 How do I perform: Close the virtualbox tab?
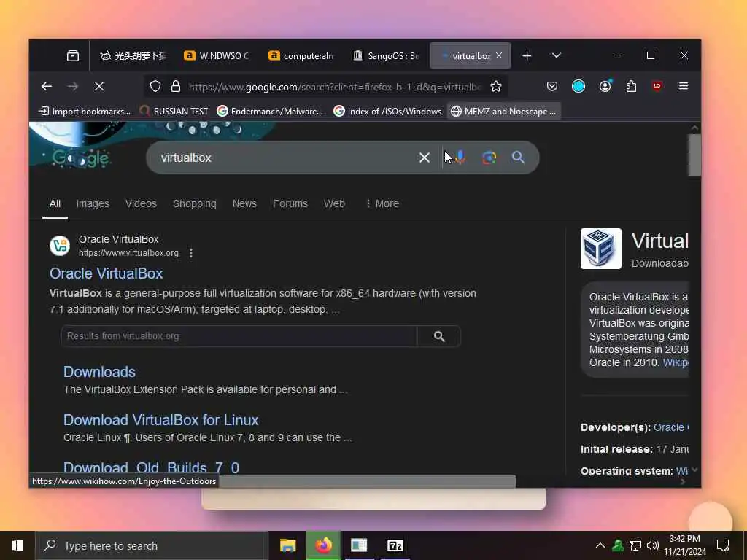point(499,55)
